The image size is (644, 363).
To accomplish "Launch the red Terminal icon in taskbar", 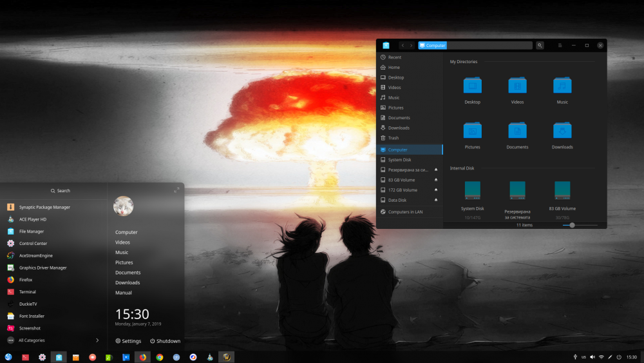I will [x=26, y=357].
